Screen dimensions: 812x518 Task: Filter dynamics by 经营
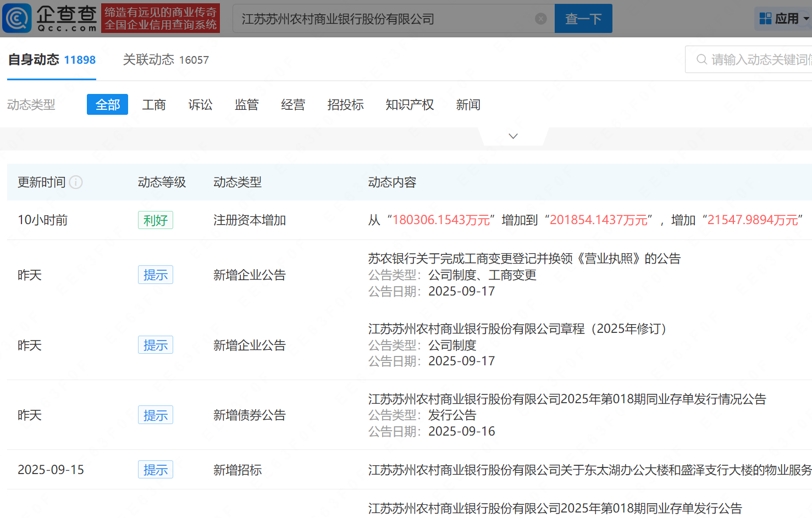pos(293,104)
